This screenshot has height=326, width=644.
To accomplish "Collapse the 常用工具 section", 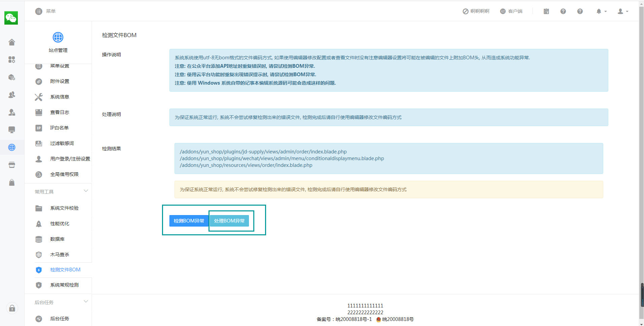I will [x=86, y=191].
